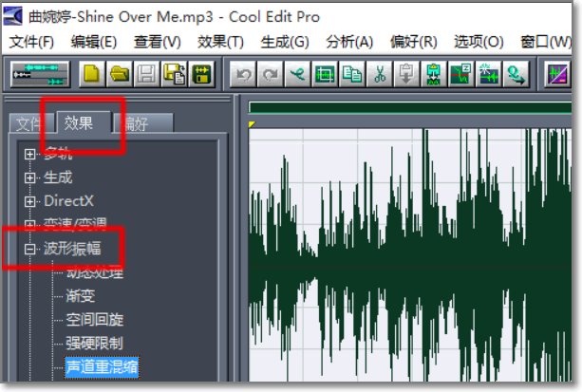The height and width of the screenshot is (392, 582).
Task: Collapse the 波形振幅 tree node
Action: click(x=29, y=249)
